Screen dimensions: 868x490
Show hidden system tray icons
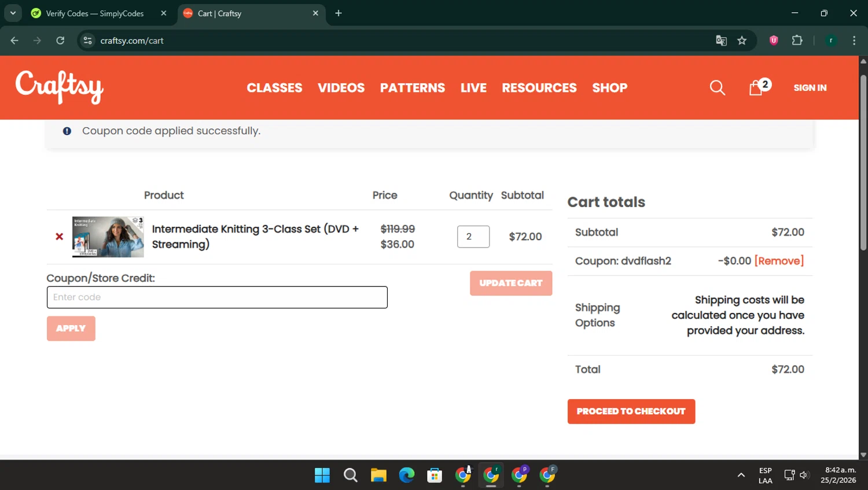click(x=741, y=476)
